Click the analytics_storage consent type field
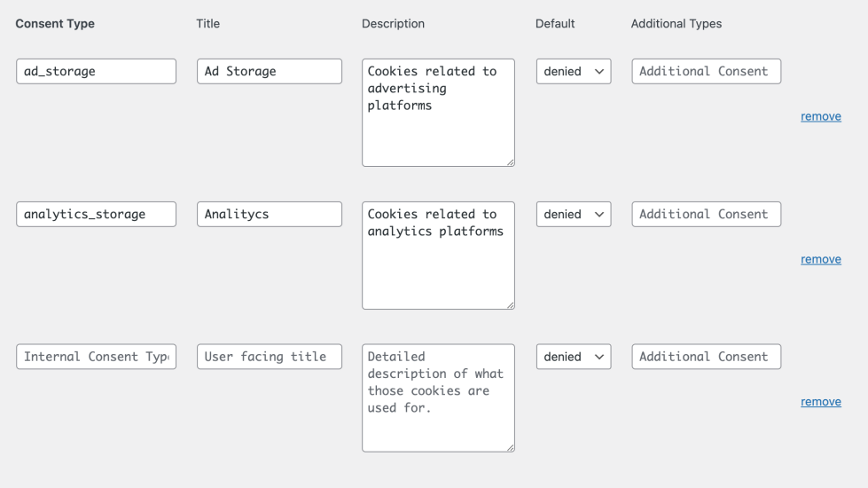The height and width of the screenshot is (488, 868). tap(96, 215)
